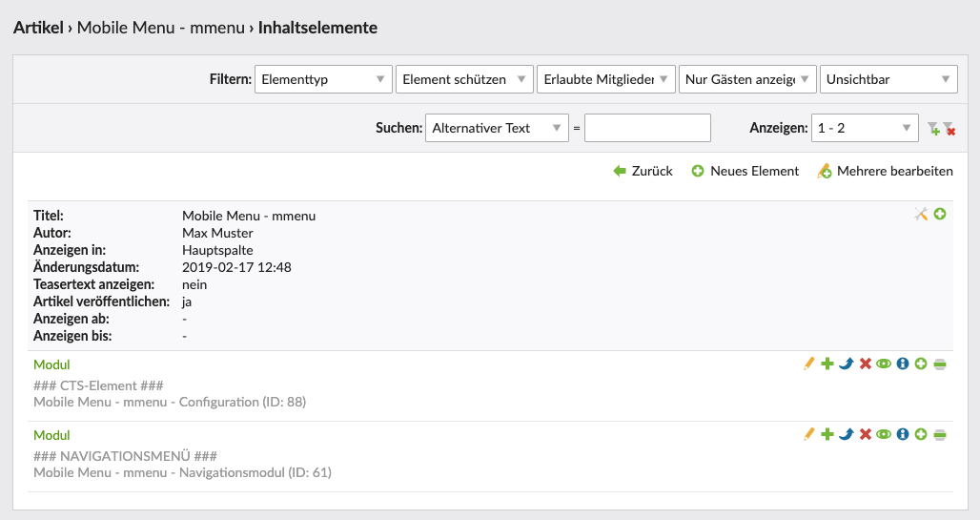Duplicate the NAVIGATIONSMENÜ module with the plus icon
This screenshot has width=980, height=520.
point(827,434)
